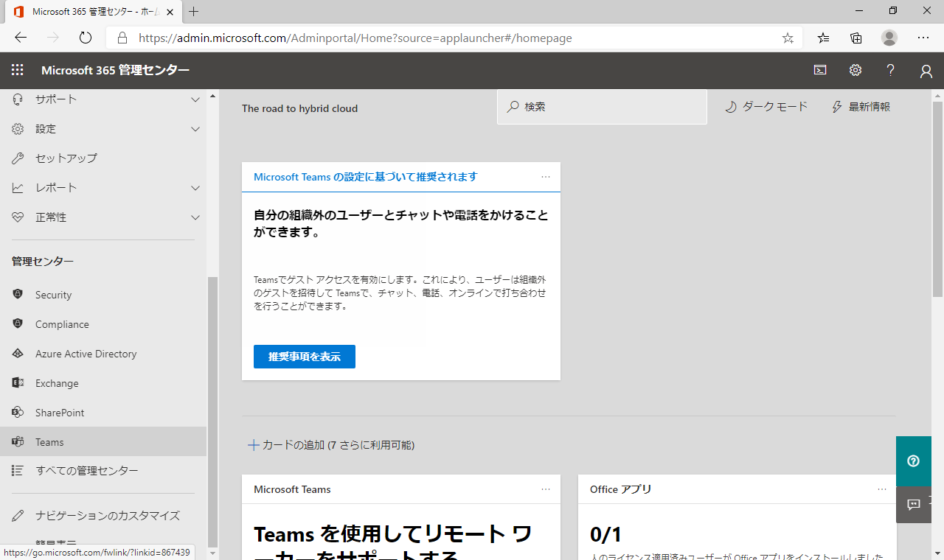The image size is (944, 560).
Task: Click the Teams icon in sidebar
Action: pos(18,442)
